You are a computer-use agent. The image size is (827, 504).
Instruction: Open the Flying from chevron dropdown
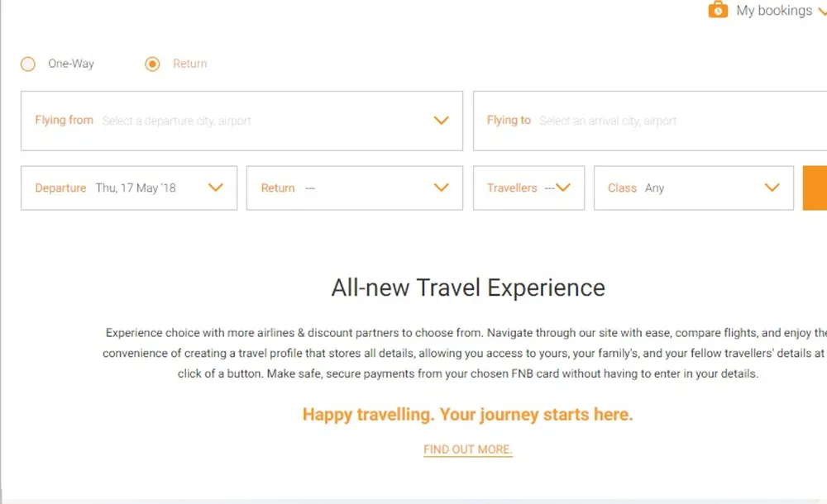click(x=442, y=121)
